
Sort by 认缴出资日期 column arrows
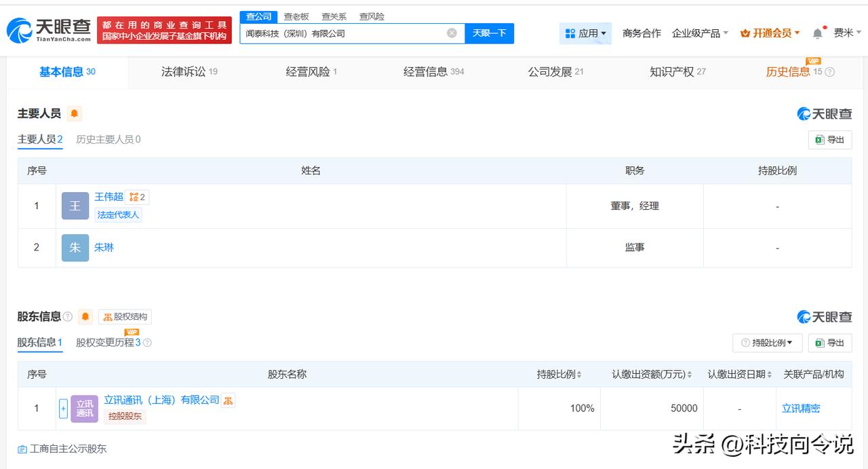tap(769, 375)
